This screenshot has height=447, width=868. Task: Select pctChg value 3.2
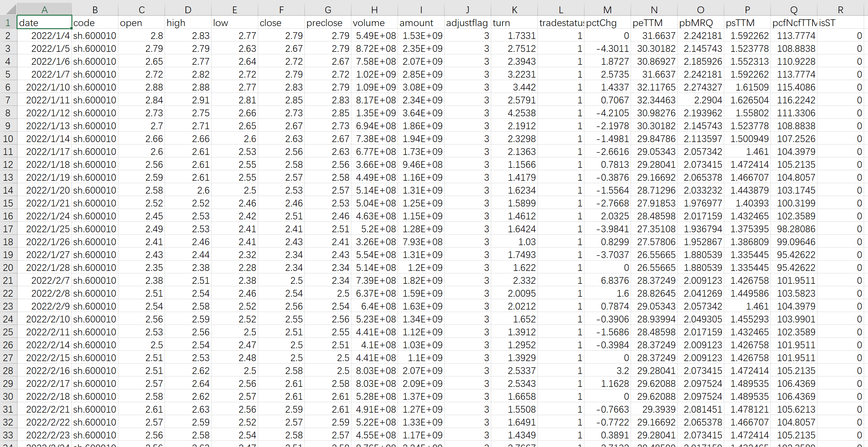click(x=607, y=371)
